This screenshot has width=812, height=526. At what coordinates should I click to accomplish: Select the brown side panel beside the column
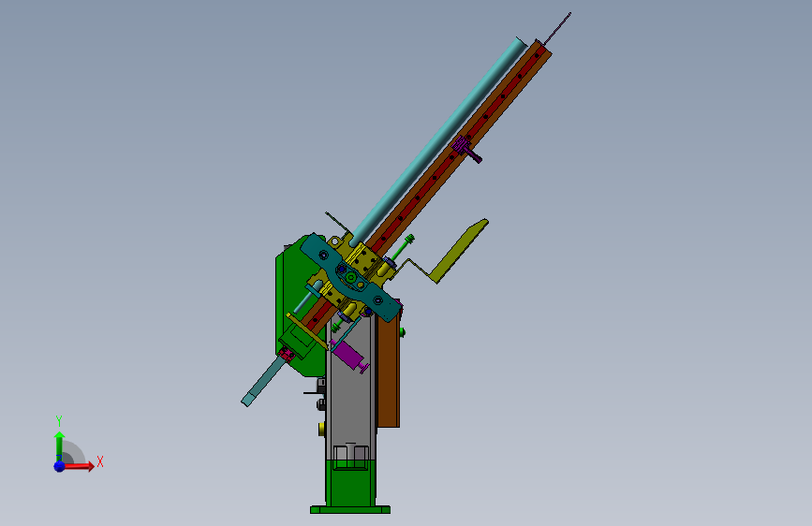click(388, 373)
